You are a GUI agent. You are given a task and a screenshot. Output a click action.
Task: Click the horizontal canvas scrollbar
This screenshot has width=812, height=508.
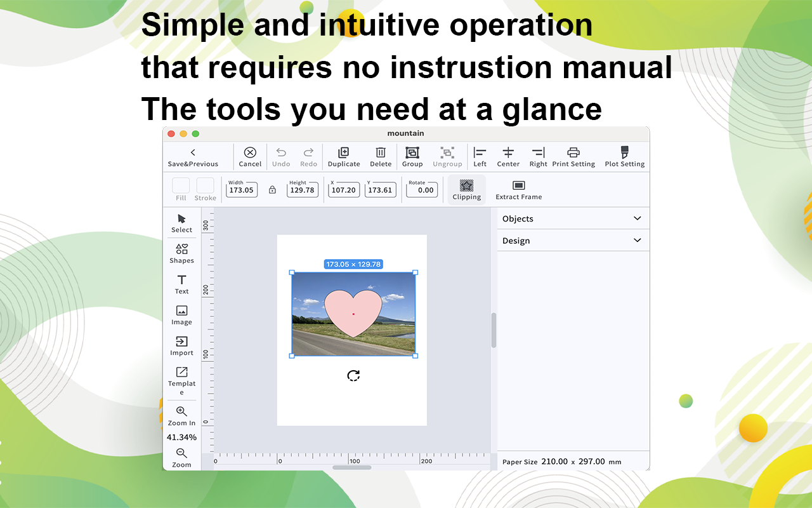pos(352,467)
